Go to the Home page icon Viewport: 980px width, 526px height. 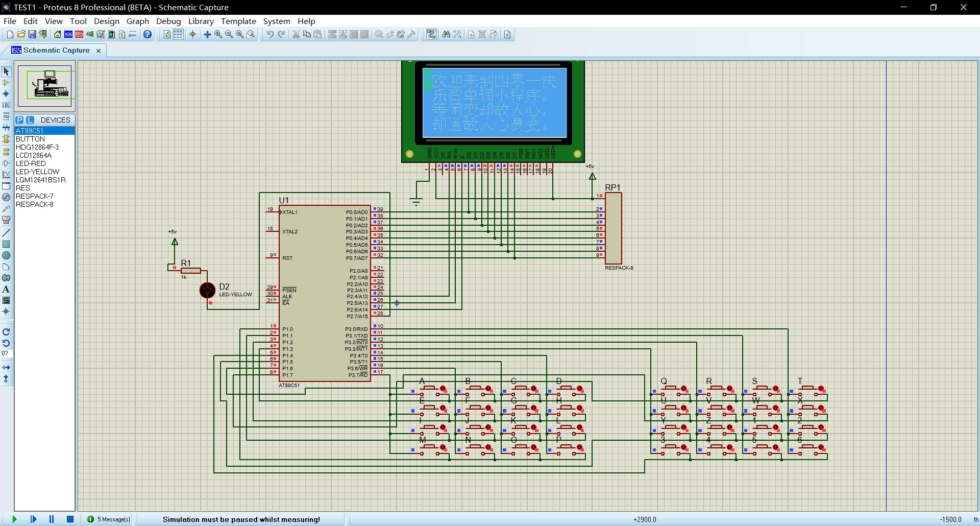pyautogui.click(x=58, y=34)
